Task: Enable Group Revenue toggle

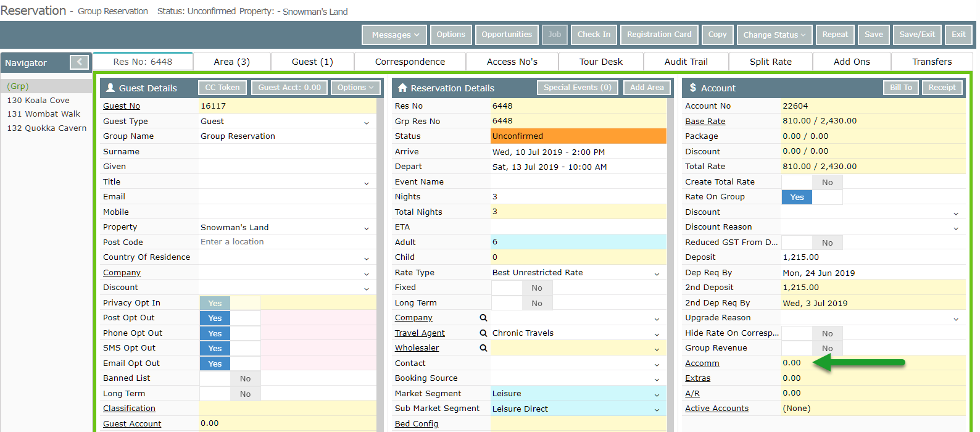Action: click(x=812, y=348)
